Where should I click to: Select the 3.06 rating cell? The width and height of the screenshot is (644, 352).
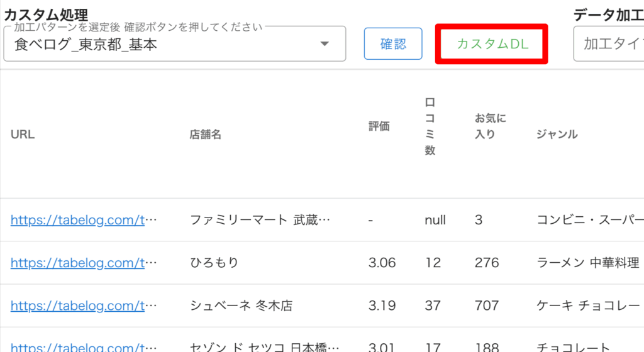382,263
